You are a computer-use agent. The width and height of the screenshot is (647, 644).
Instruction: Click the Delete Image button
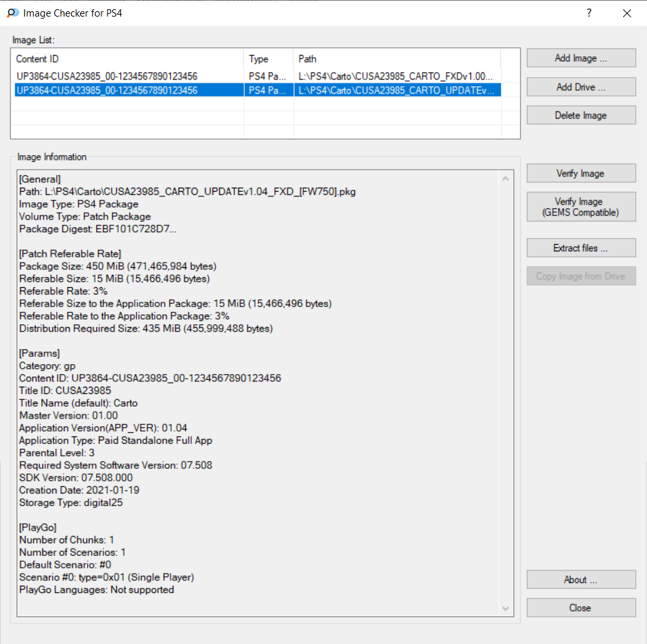point(581,115)
